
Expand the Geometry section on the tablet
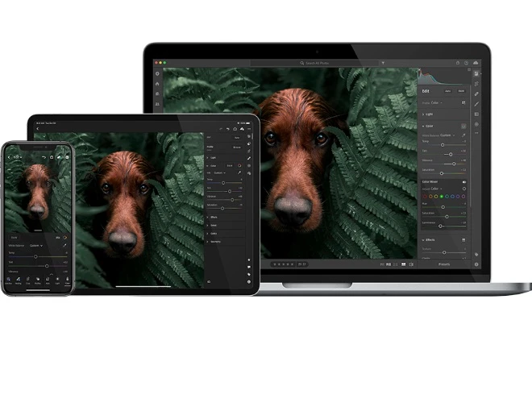tap(214, 242)
